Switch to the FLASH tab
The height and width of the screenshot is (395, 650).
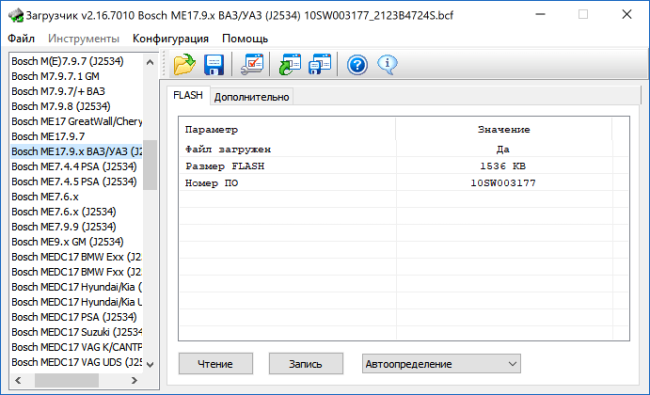coord(188,95)
